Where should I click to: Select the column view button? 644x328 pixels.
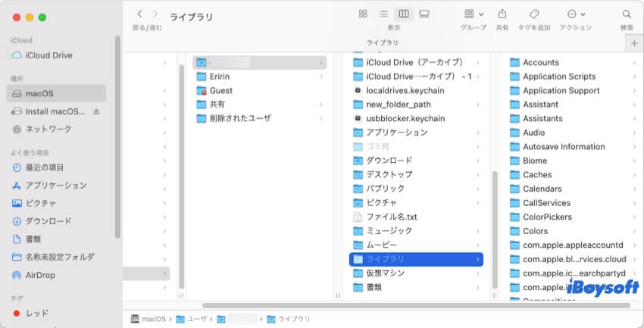[x=404, y=14]
